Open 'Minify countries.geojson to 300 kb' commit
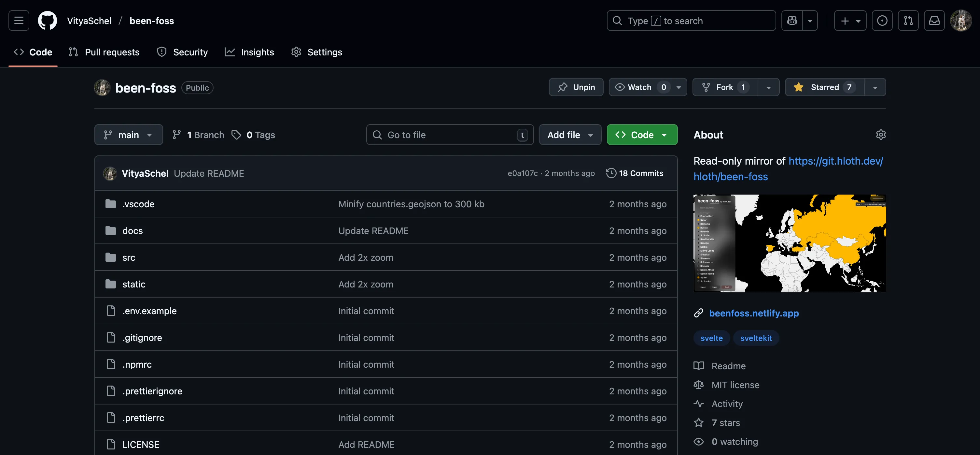This screenshot has height=455, width=980. 411,204
